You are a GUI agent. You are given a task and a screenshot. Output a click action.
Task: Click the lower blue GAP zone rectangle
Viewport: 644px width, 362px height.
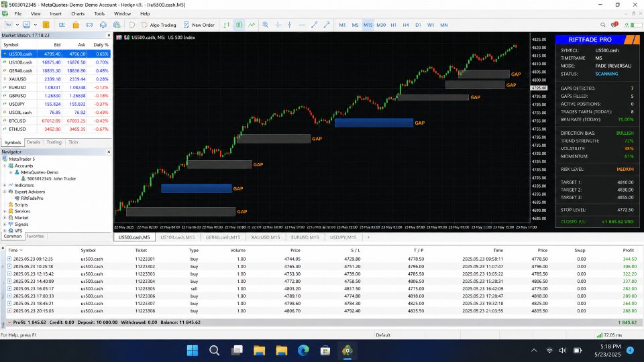(x=197, y=188)
